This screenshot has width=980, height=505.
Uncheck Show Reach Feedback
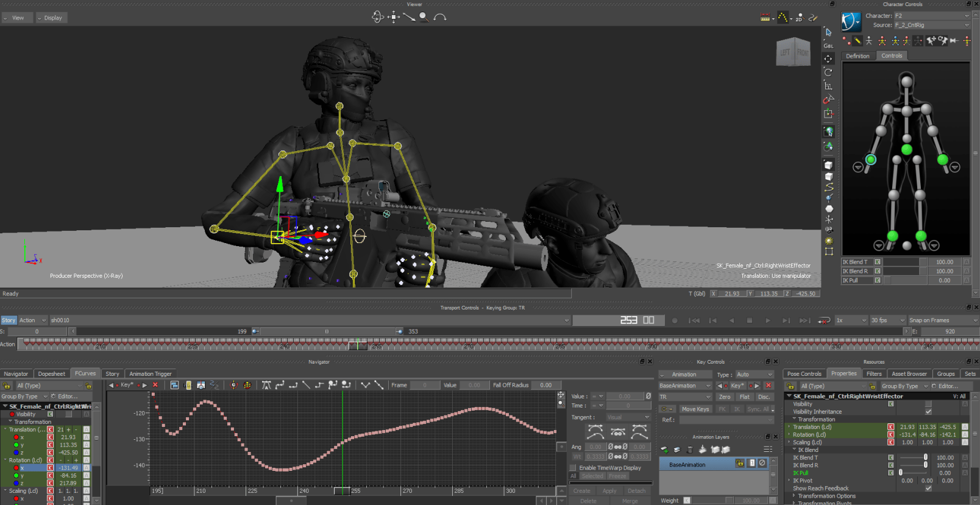928,489
